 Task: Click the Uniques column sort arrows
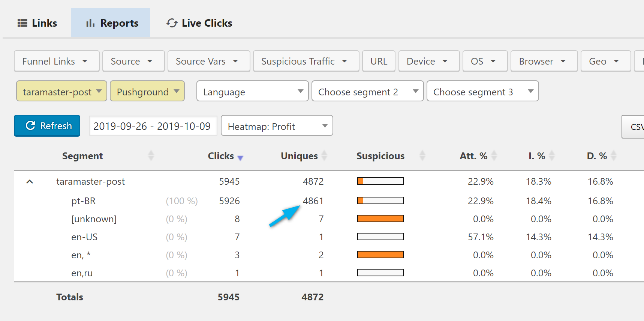pyautogui.click(x=324, y=155)
